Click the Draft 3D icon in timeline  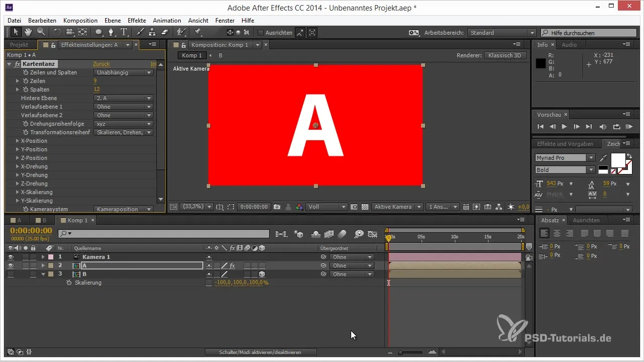[x=299, y=234]
